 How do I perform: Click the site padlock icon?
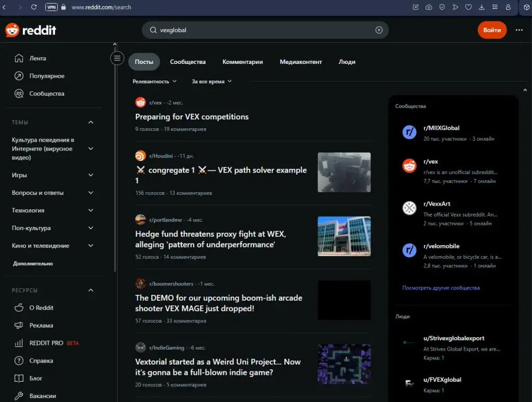(x=63, y=7)
